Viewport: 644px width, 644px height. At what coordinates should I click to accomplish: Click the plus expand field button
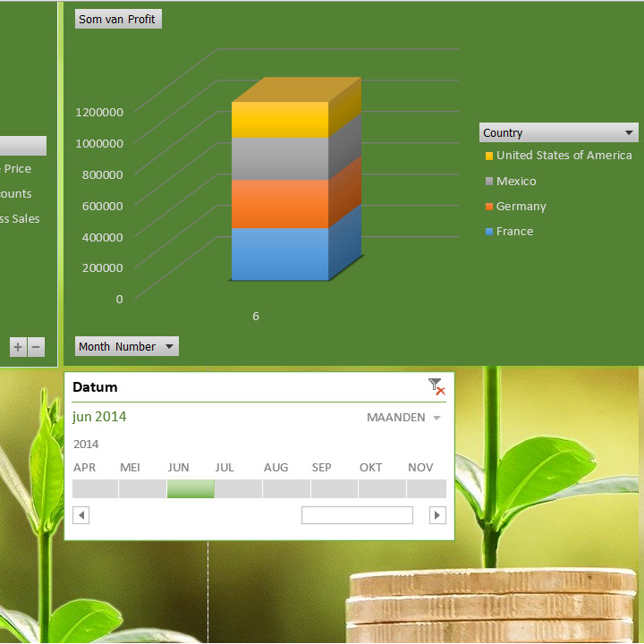(x=18, y=347)
